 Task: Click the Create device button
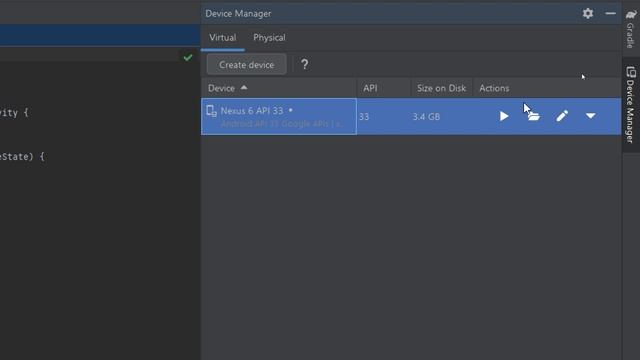click(x=247, y=64)
